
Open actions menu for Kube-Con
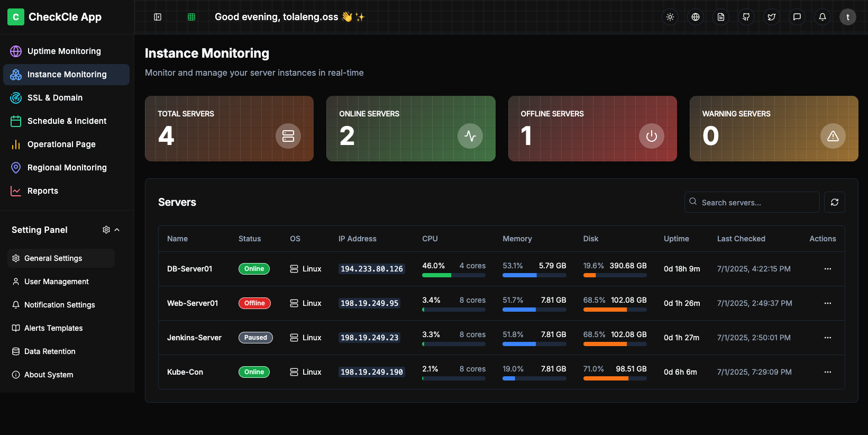tap(828, 372)
